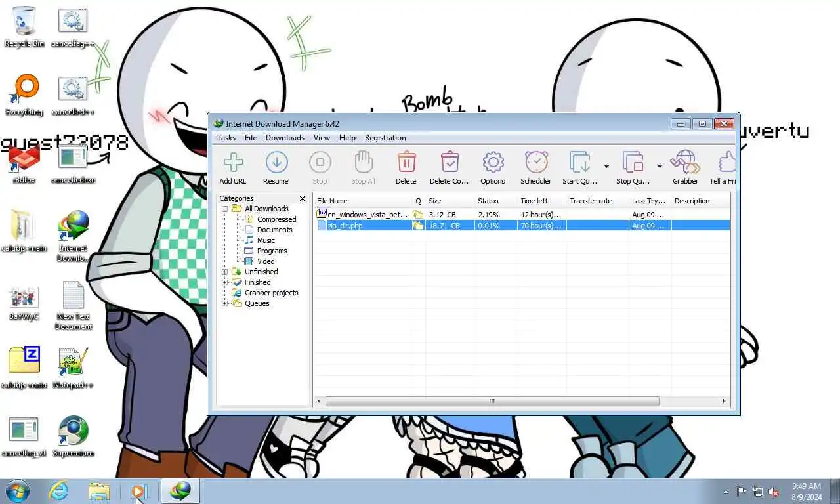
Task: Click the Resume download icon
Action: (276, 162)
